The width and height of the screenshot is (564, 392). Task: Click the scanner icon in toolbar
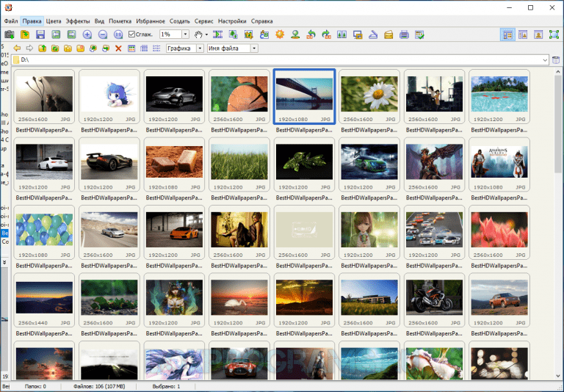372,35
